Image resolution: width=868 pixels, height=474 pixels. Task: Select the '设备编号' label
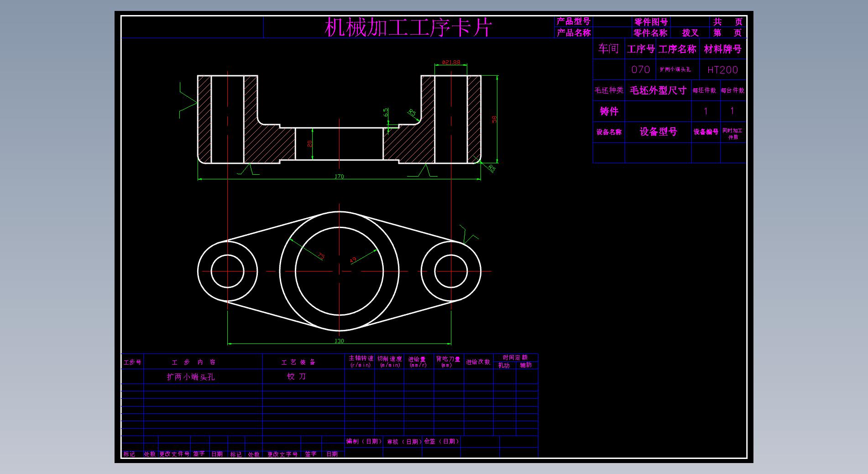706,132
